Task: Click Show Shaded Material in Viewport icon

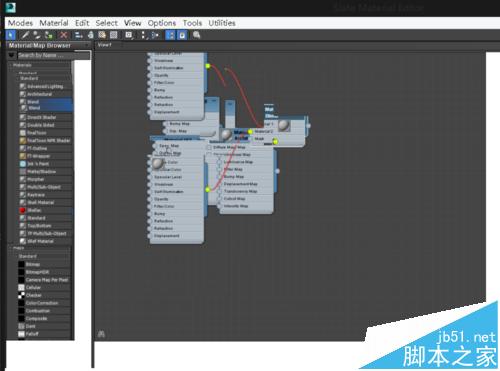Action: click(102, 35)
